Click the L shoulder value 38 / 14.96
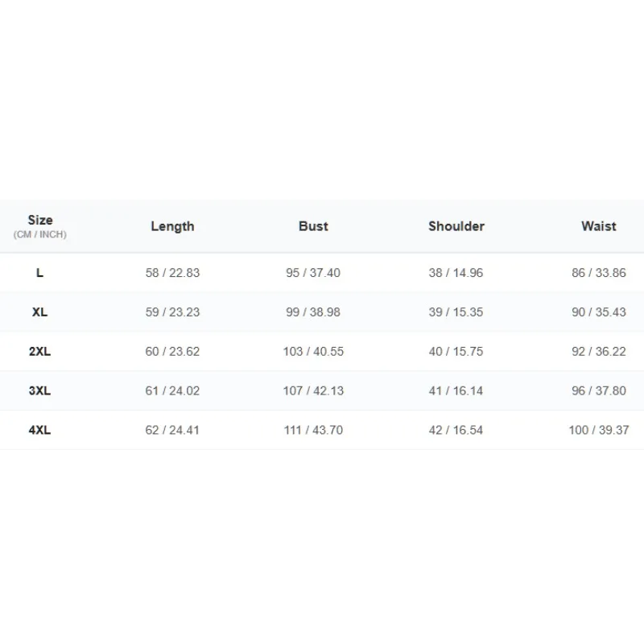The image size is (644, 644). pos(456,273)
